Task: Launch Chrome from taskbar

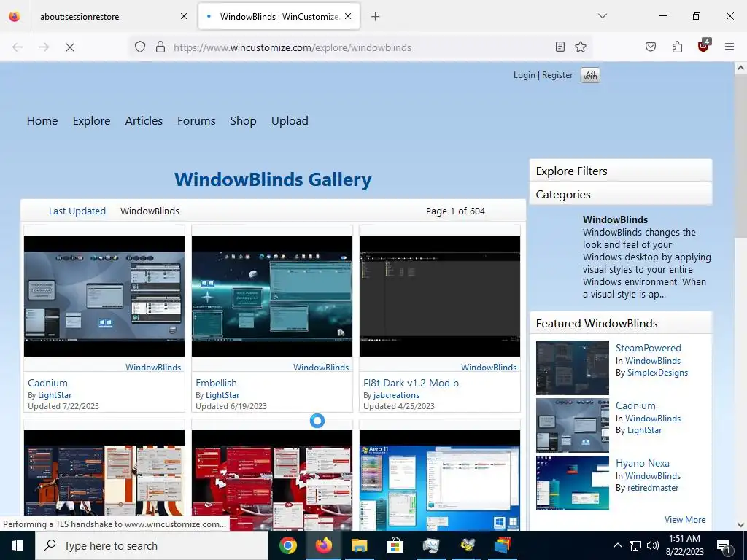Action: [287, 545]
